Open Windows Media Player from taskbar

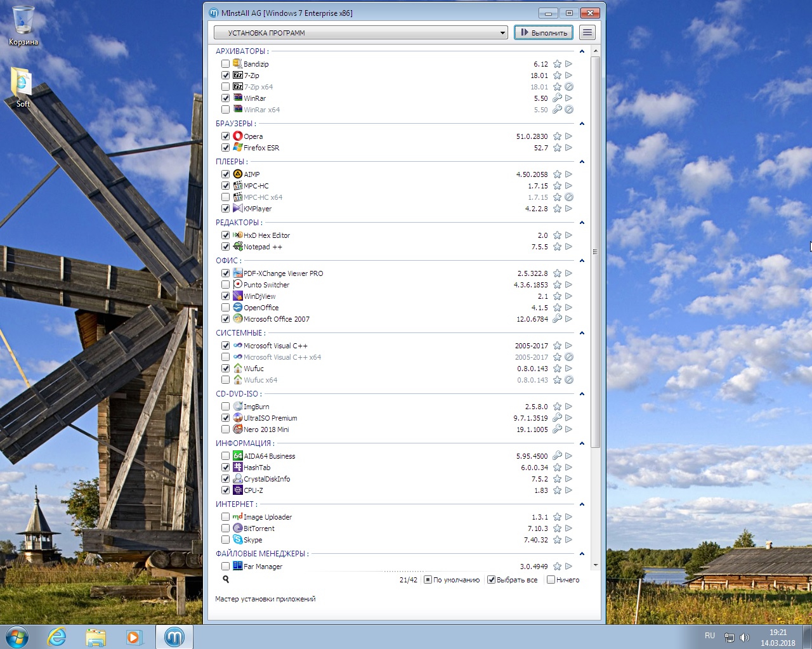[134, 637]
